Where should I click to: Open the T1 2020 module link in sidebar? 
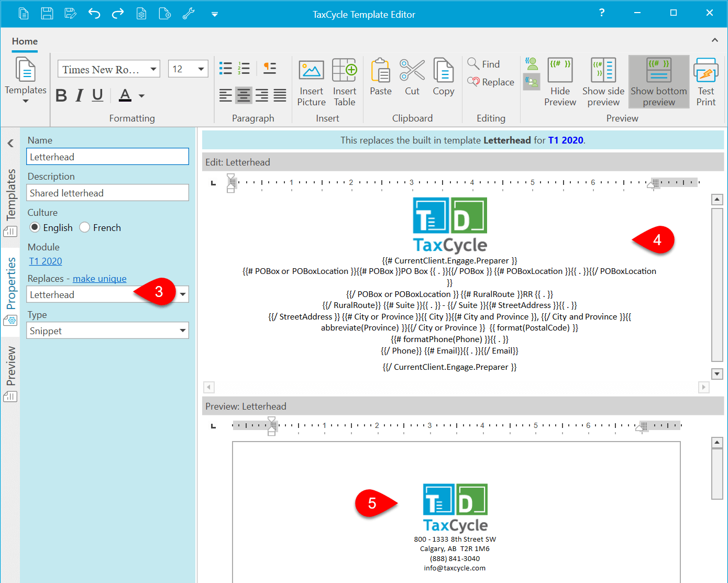(46, 261)
